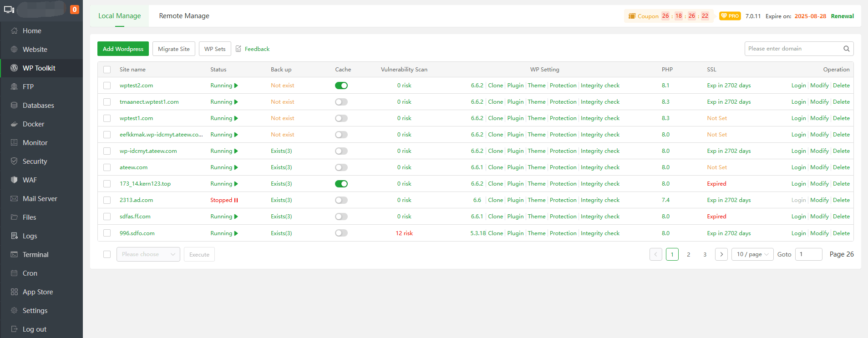Click the Feedback edit icon
Image resolution: width=868 pixels, height=338 pixels.
click(239, 49)
